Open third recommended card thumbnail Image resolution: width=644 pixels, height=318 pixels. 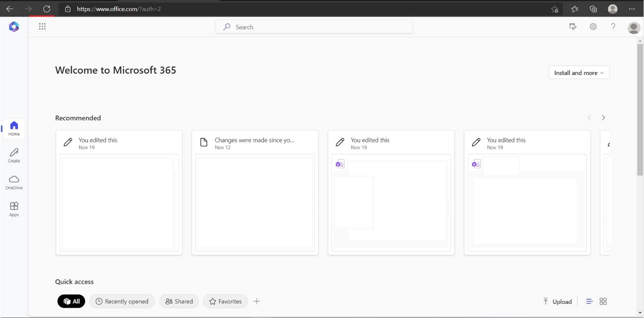pyautogui.click(x=391, y=203)
